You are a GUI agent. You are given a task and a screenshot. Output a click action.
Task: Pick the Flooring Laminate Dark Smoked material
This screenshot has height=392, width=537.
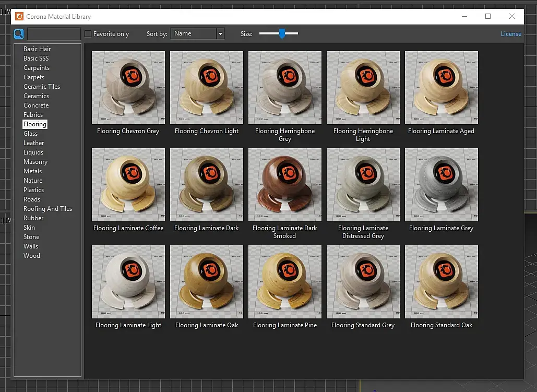(285, 185)
